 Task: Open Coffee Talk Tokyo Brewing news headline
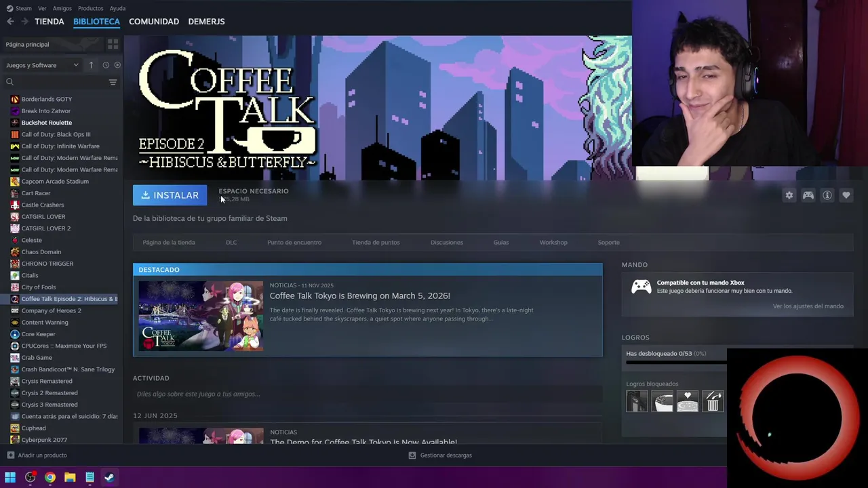coord(360,296)
